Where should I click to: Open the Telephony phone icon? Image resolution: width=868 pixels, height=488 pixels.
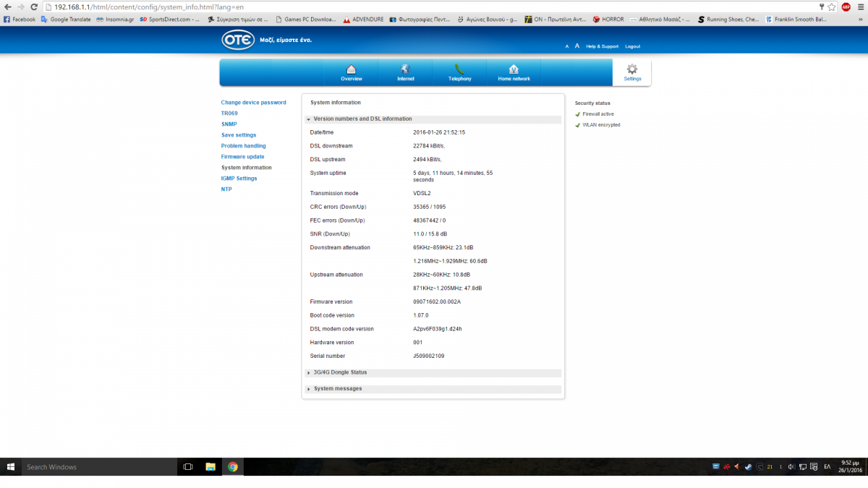click(459, 69)
